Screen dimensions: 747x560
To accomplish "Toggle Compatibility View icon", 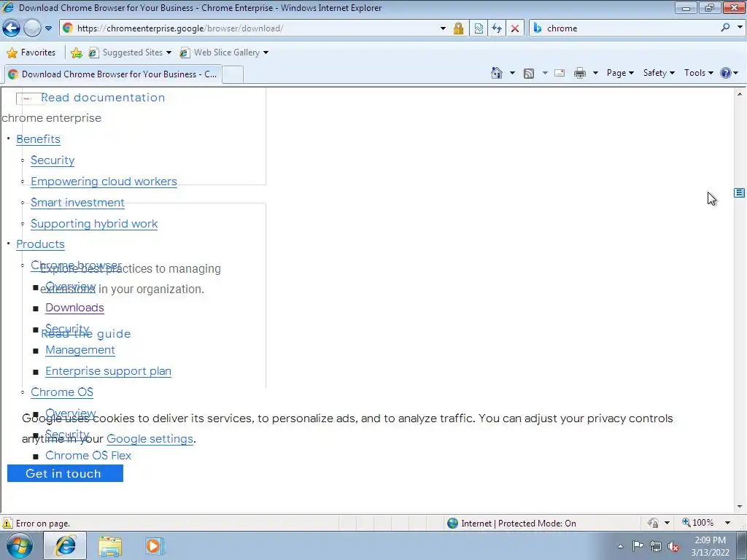I will coord(479,28).
